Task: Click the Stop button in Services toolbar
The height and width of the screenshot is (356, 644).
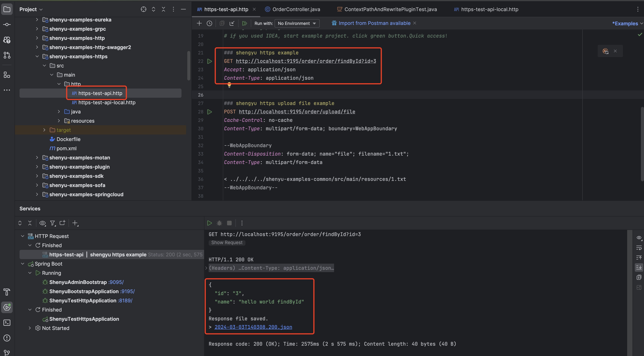Action: 229,223
